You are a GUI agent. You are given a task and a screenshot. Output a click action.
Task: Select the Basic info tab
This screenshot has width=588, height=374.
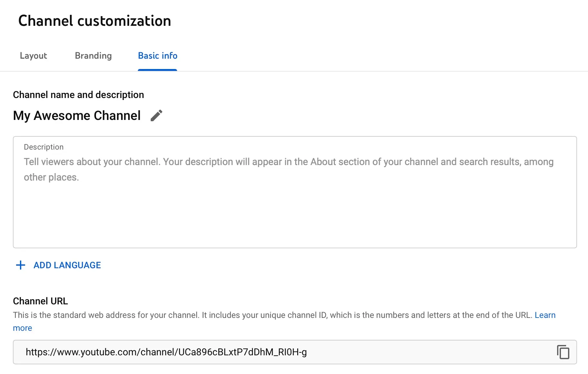[x=157, y=56]
